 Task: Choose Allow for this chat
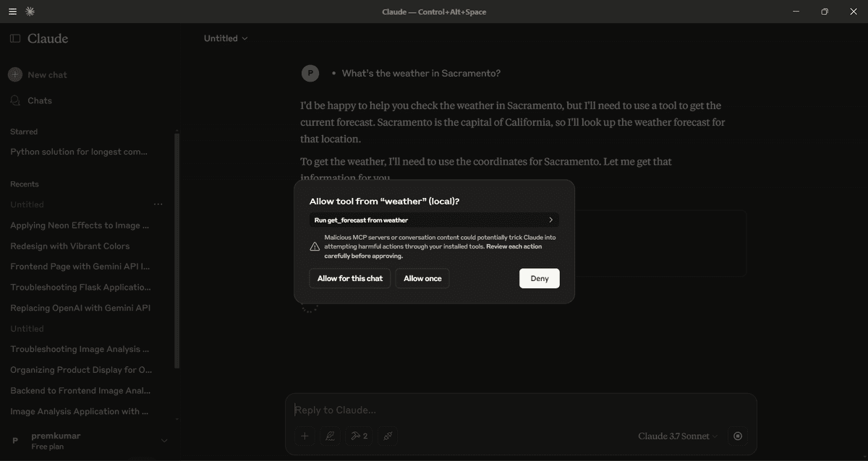coord(350,278)
